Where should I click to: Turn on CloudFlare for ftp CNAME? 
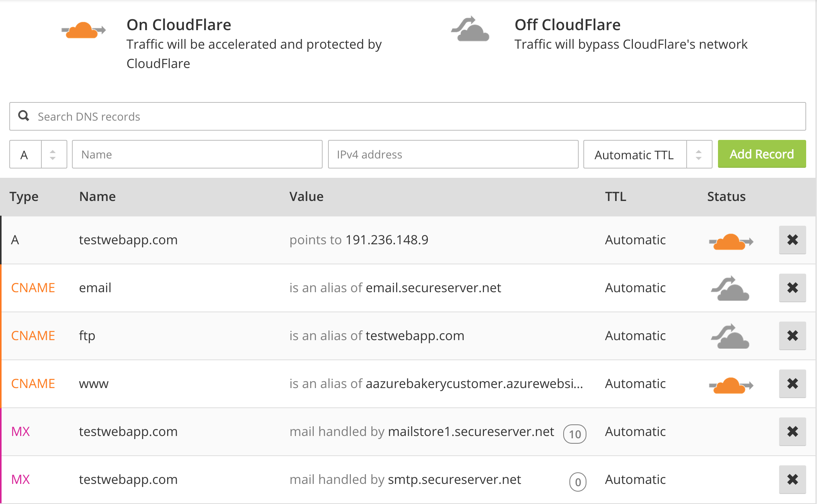tap(730, 337)
